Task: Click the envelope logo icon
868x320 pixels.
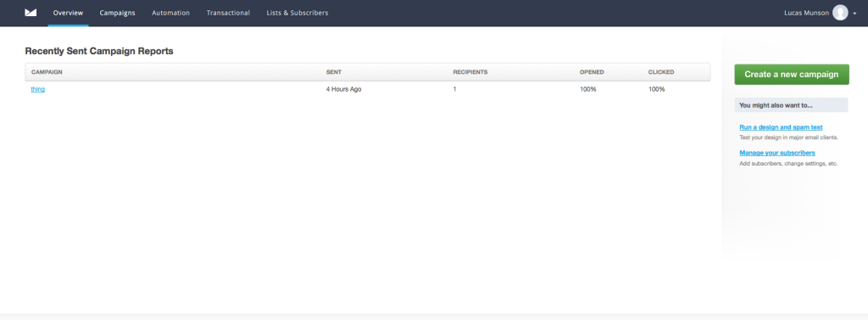Action: (x=31, y=13)
